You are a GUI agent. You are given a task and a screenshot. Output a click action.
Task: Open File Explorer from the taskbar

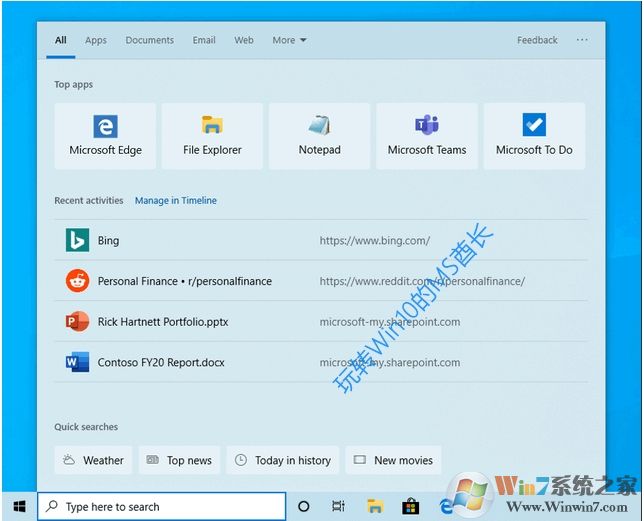(375, 506)
